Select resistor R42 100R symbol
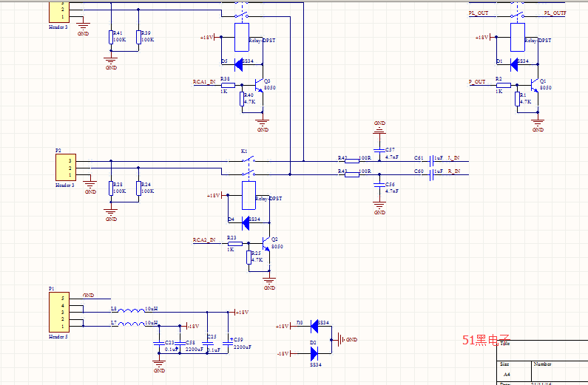The height and width of the screenshot is (385, 588). (352, 161)
